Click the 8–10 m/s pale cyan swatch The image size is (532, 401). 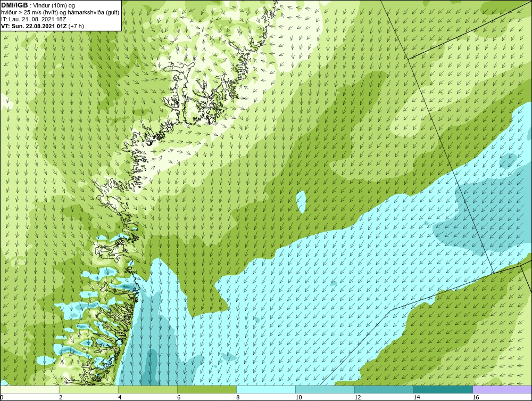click(265, 389)
